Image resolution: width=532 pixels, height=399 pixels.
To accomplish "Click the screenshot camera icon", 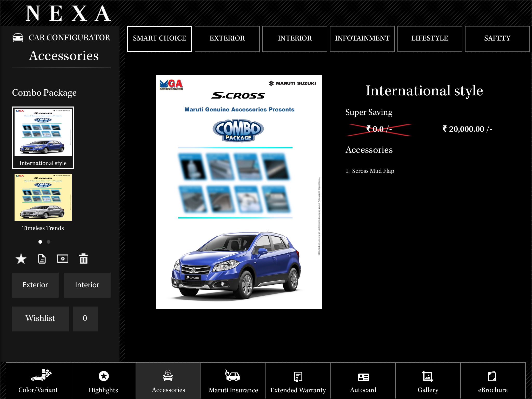I will tap(63, 259).
